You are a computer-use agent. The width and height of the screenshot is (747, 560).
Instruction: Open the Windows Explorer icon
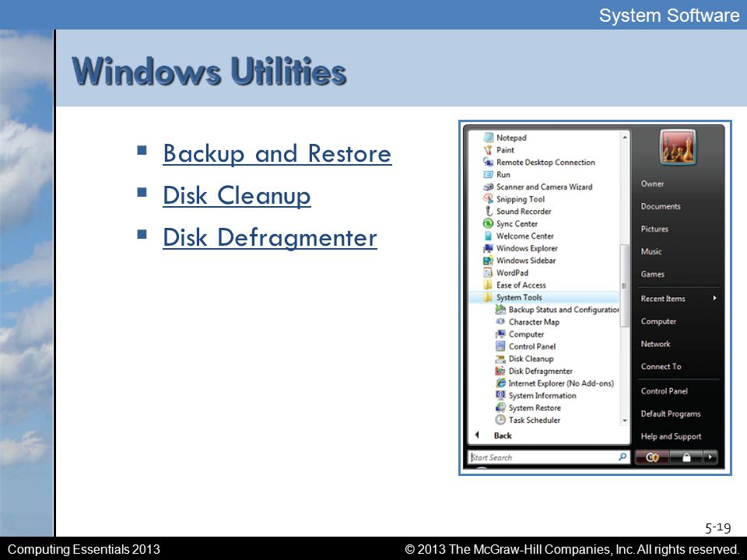(488, 248)
